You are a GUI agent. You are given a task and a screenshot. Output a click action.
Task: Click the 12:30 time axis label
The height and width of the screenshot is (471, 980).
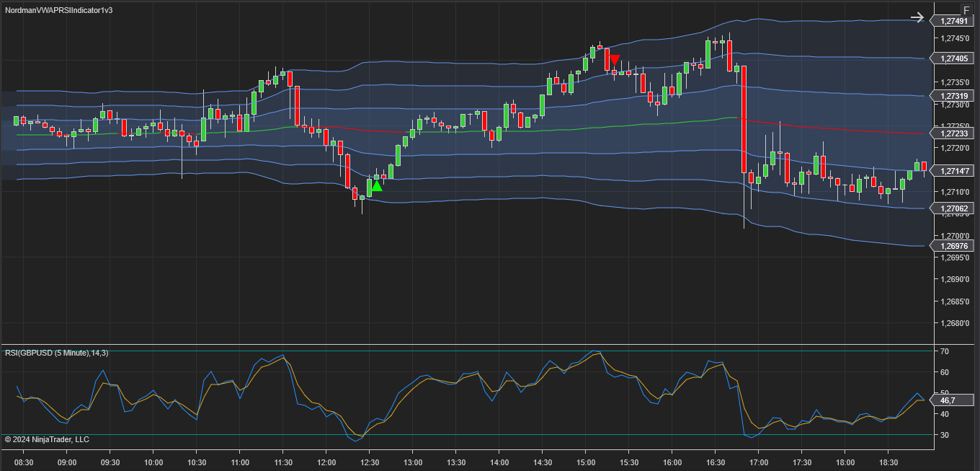click(x=370, y=462)
